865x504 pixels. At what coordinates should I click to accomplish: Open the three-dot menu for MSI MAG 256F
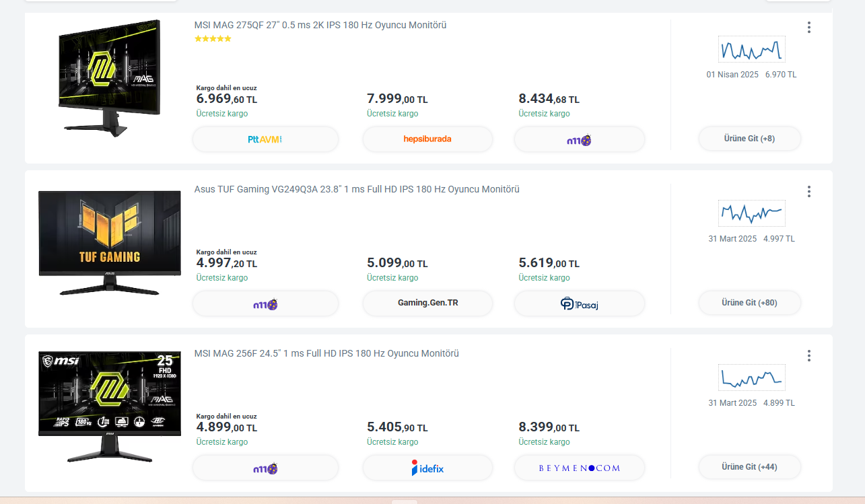[x=808, y=356]
